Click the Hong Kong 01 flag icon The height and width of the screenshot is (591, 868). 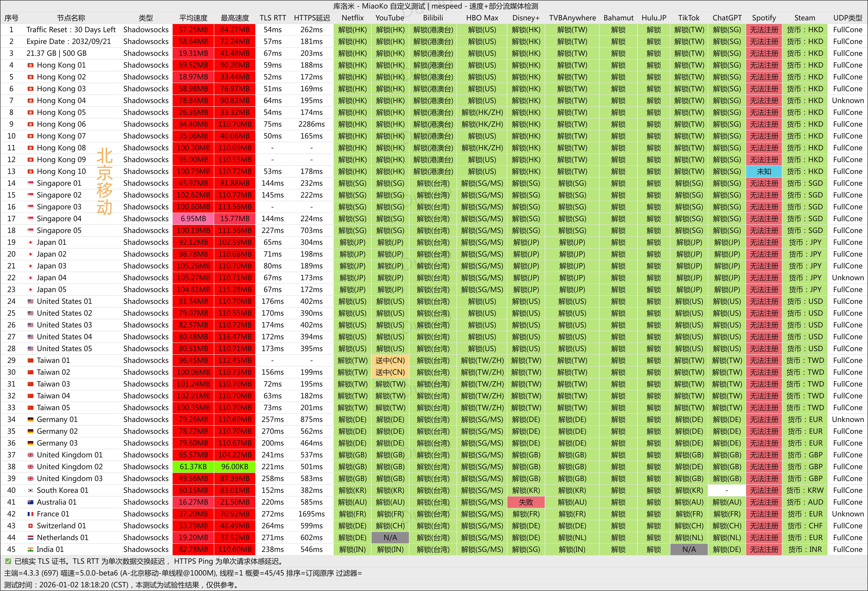pos(31,65)
